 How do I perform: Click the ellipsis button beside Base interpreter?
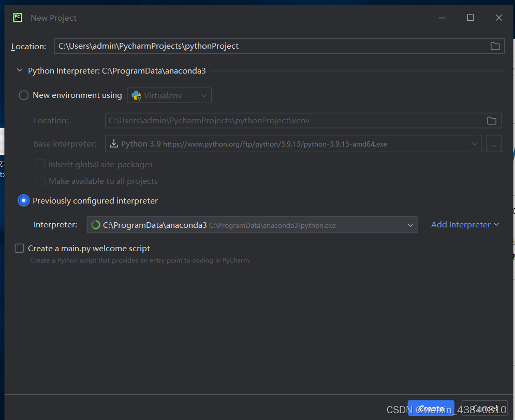(x=493, y=144)
